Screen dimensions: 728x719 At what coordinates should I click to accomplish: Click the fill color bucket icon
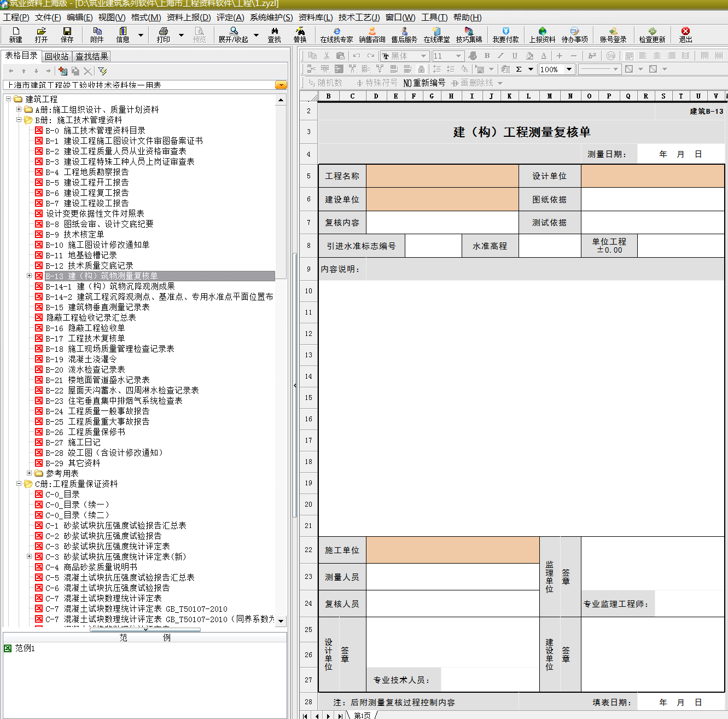[529, 56]
